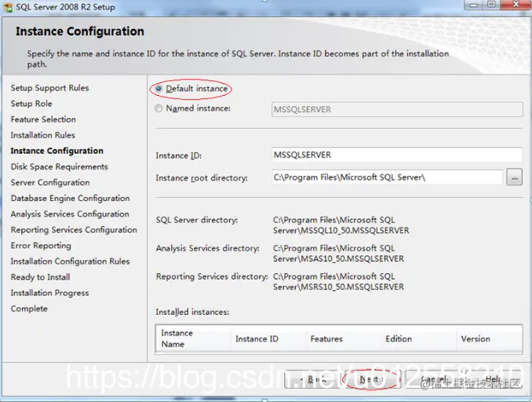Select Installation Rules step
The image size is (532, 402).
click(x=42, y=135)
